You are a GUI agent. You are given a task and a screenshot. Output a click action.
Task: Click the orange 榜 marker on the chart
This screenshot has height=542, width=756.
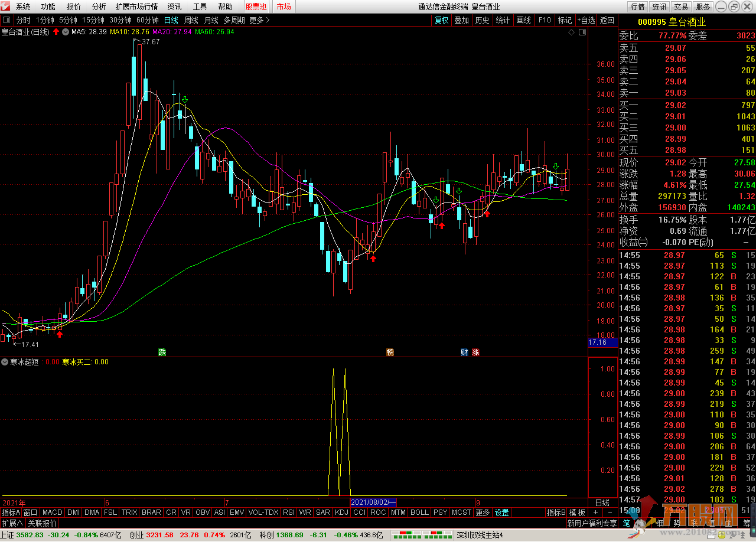coord(390,352)
